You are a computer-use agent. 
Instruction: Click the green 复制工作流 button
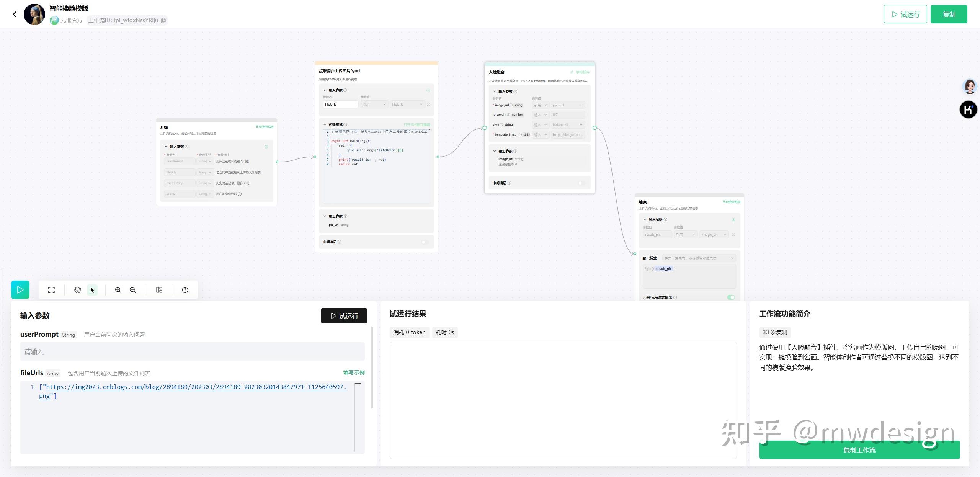[859, 450]
